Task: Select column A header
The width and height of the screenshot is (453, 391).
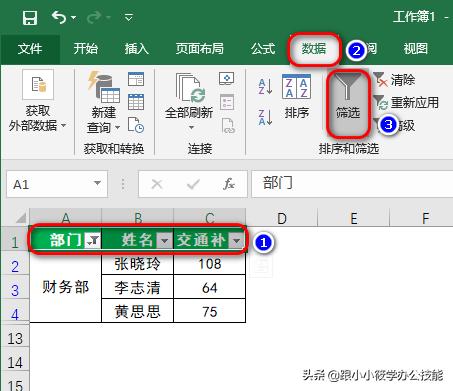Action: coord(66,218)
